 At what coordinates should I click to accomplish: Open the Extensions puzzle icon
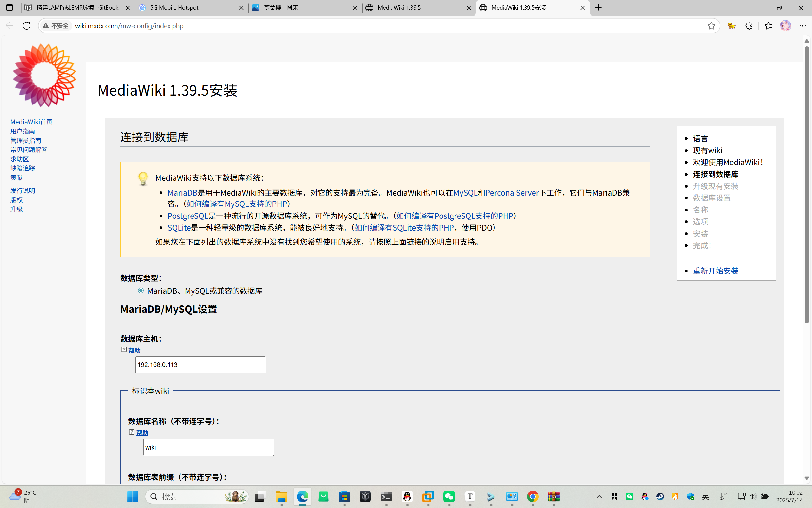pyautogui.click(x=749, y=25)
